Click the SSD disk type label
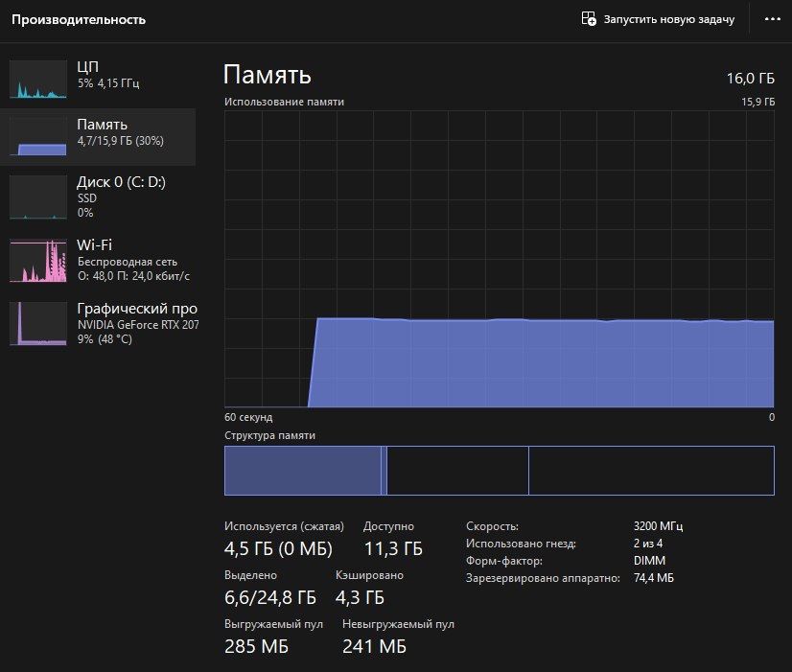 click(x=87, y=198)
